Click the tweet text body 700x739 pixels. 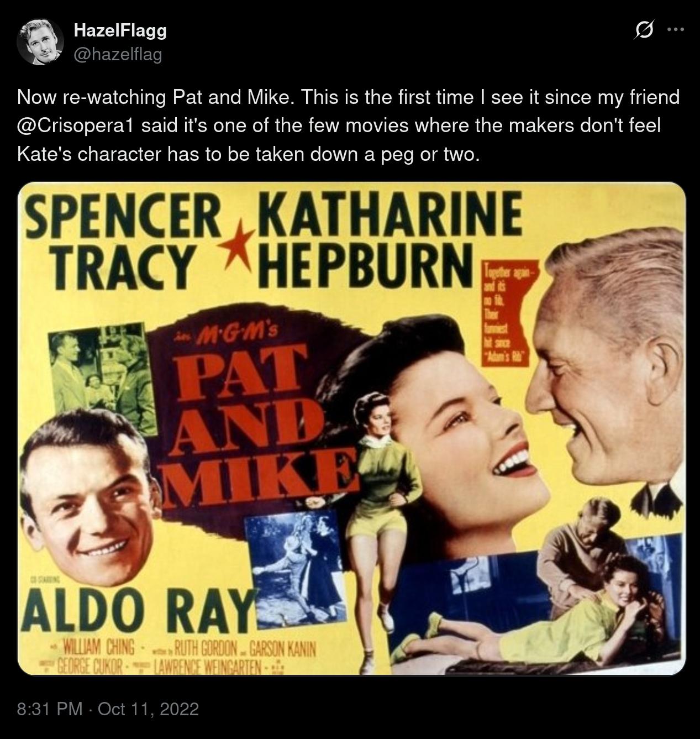348,125
